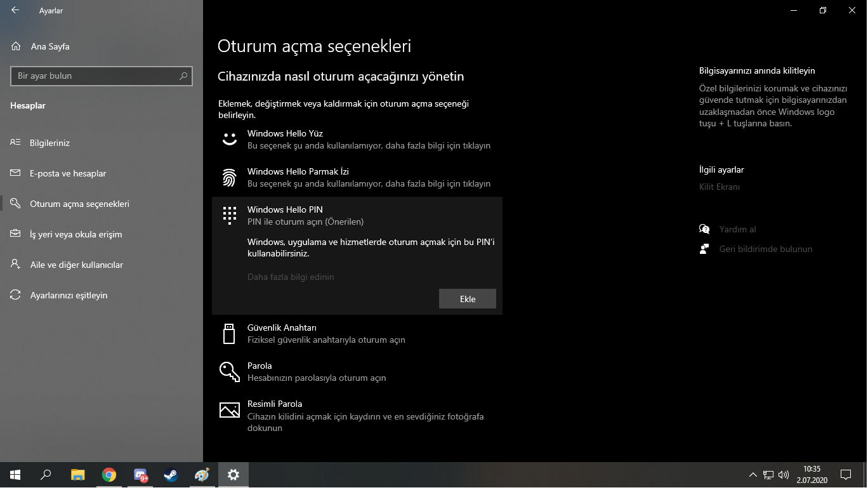Click the E-posta ve hesaplar envelope icon
This screenshot has width=868, height=490.
pyautogui.click(x=16, y=173)
